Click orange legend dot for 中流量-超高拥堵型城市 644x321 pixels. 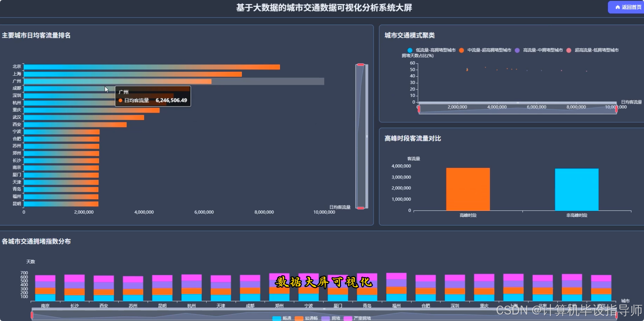pos(462,50)
